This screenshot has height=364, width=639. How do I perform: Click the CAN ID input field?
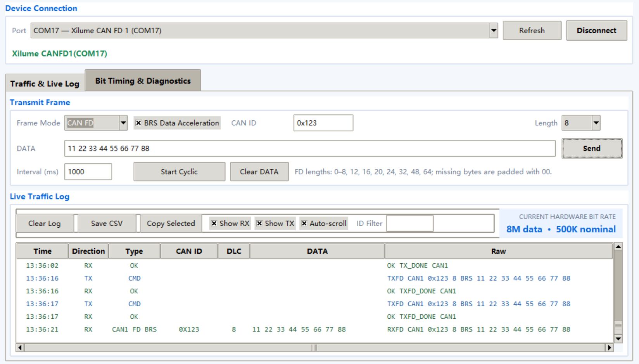323,123
